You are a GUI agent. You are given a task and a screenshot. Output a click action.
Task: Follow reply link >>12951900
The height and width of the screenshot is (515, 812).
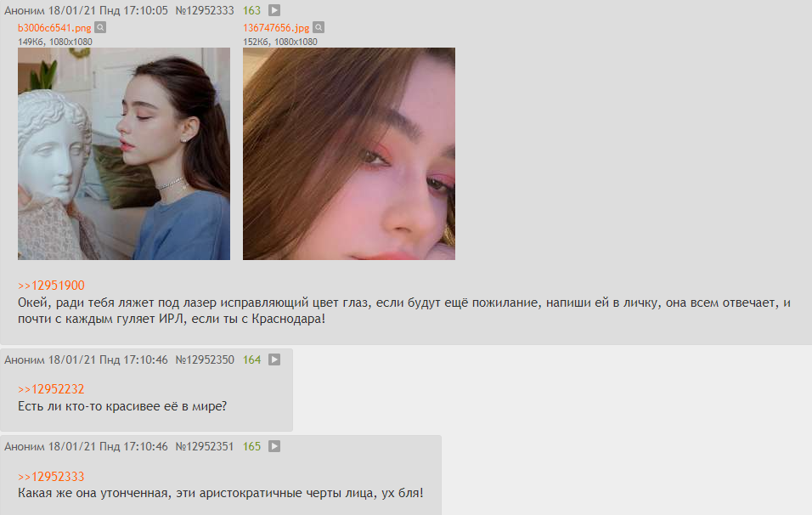[51, 286]
